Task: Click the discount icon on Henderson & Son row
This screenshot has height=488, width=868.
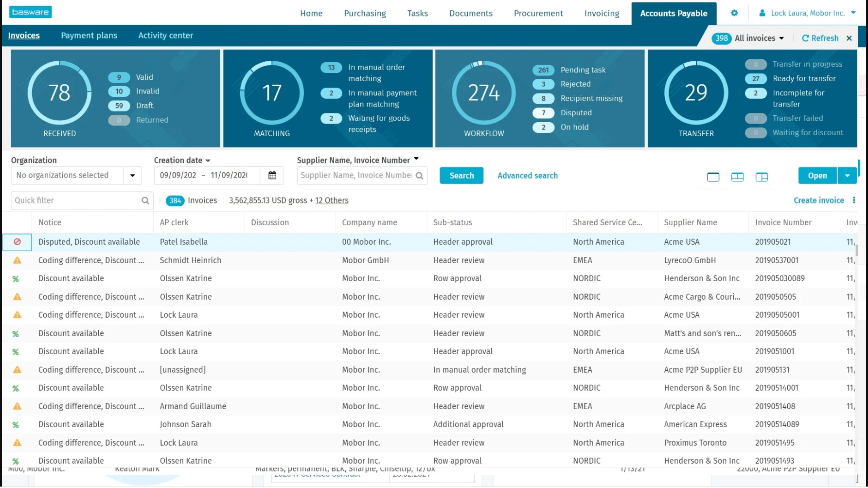Action: tap(17, 278)
